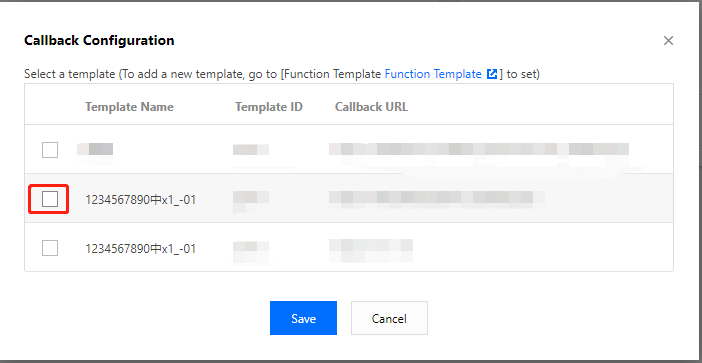Open the external-link icon beside Function Template

492,74
